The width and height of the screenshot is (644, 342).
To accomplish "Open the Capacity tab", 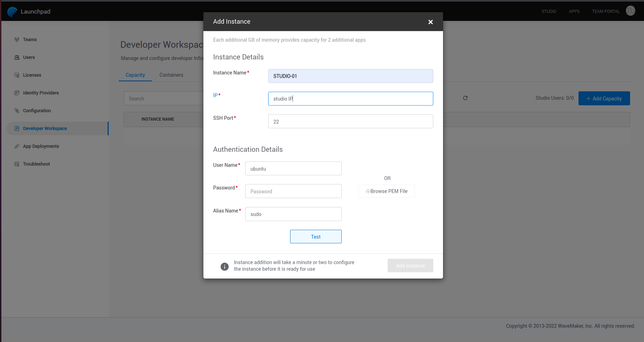I will [x=135, y=75].
